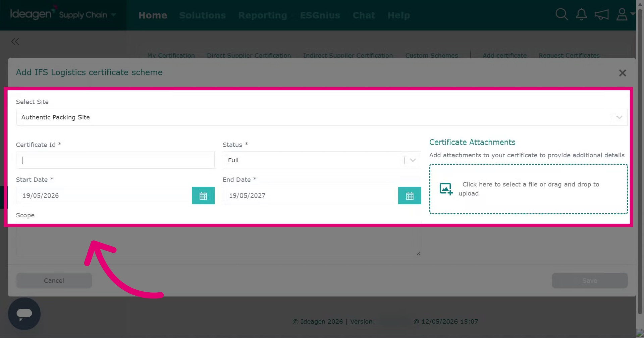The width and height of the screenshot is (644, 338).
Task: Click Add certificate link
Action: (x=504, y=55)
